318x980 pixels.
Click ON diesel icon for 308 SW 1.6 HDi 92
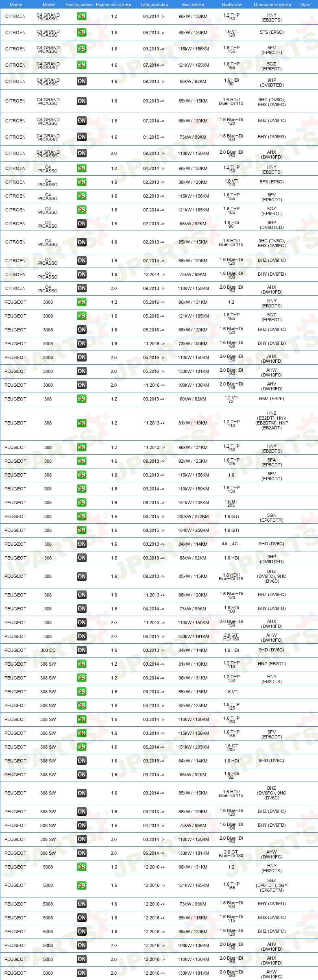pyautogui.click(x=82, y=775)
